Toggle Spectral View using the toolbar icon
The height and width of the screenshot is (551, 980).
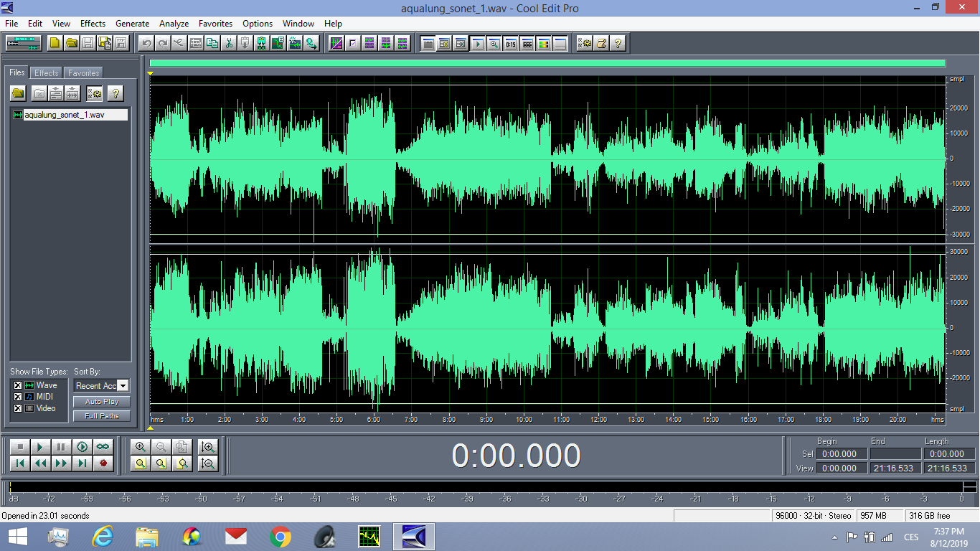tap(336, 43)
